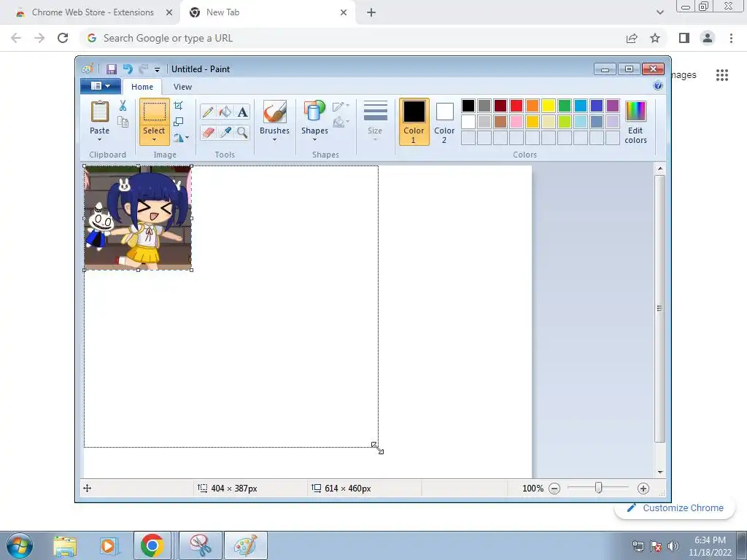Open Google apps grid icon
The image size is (747, 560).
click(721, 75)
